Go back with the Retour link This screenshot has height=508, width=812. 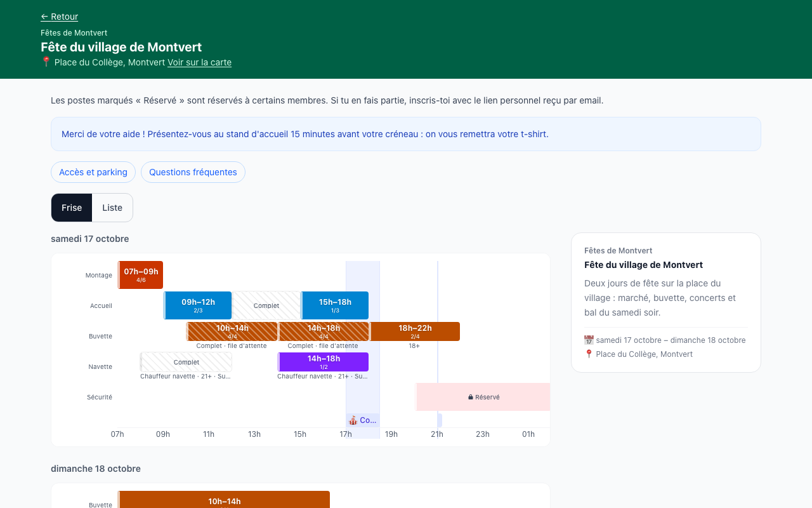point(59,17)
